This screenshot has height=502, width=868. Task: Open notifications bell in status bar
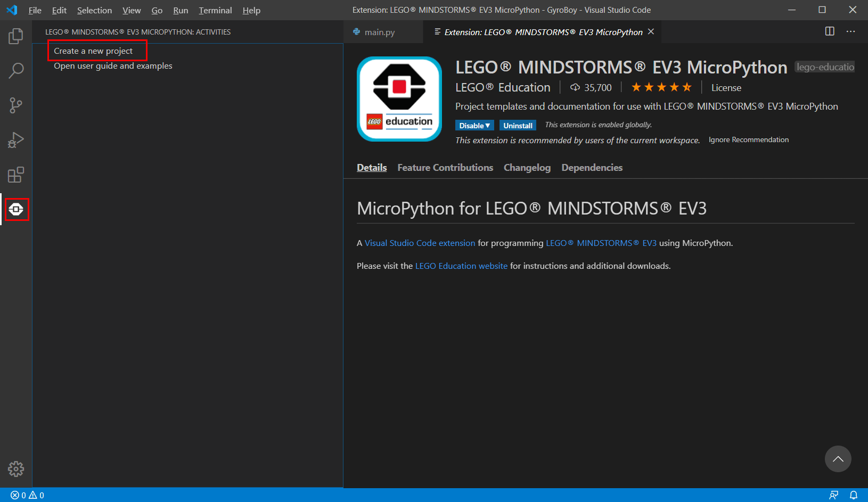(854, 495)
